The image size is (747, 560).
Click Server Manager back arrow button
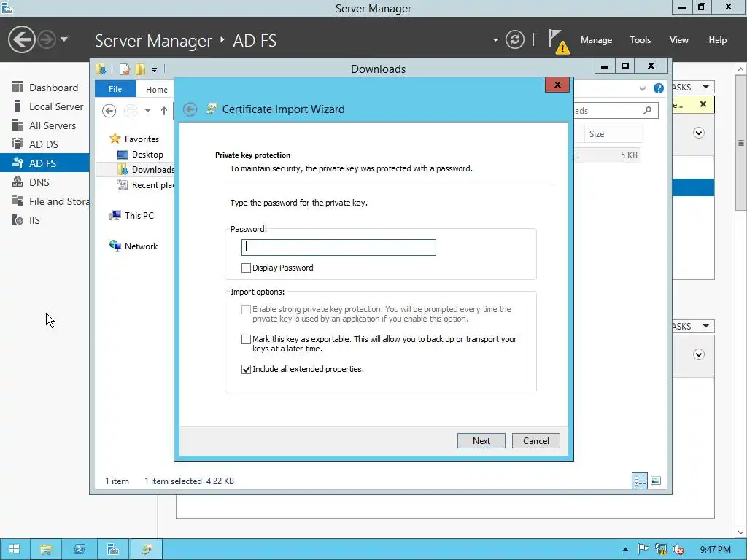[x=21, y=39]
